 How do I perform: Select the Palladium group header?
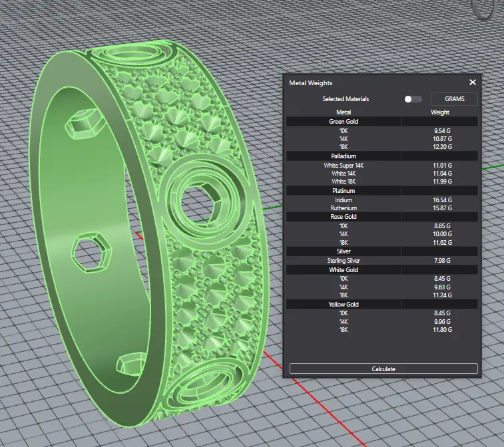pos(344,156)
